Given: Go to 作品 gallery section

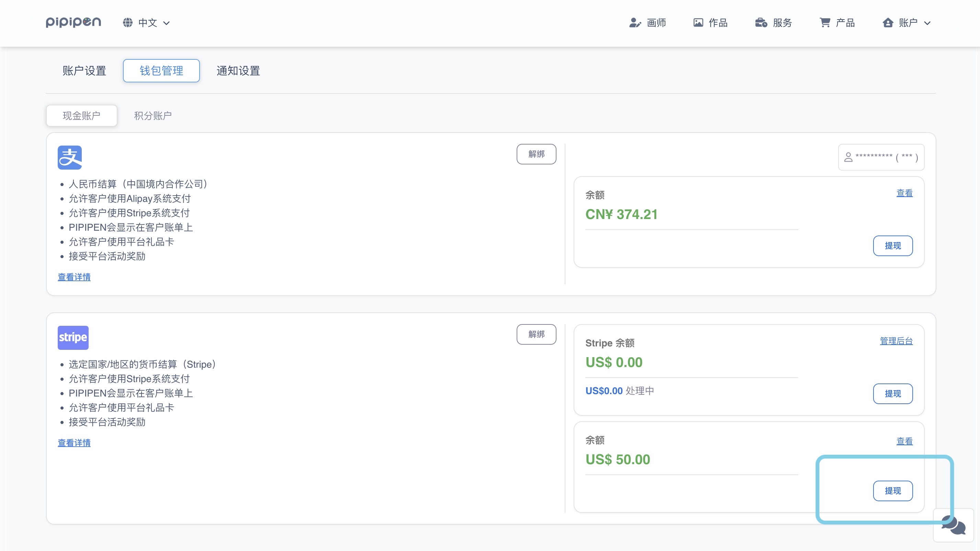Looking at the screenshot, I should click(710, 23).
